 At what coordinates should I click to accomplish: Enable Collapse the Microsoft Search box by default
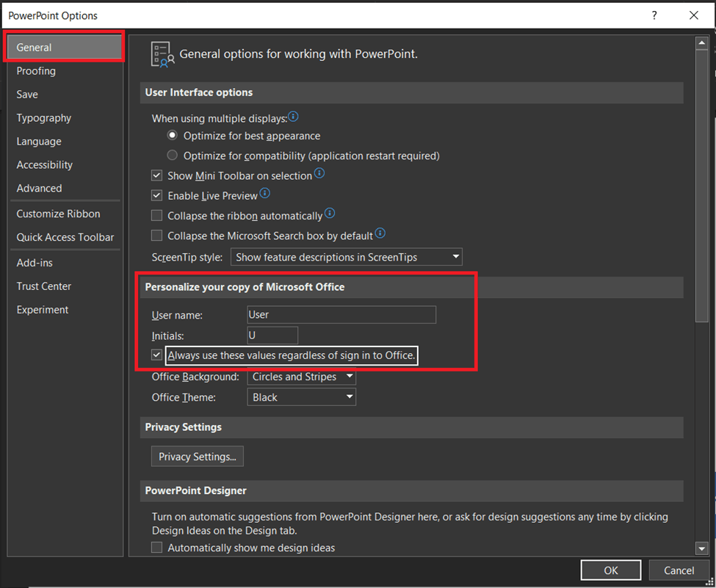[156, 236]
